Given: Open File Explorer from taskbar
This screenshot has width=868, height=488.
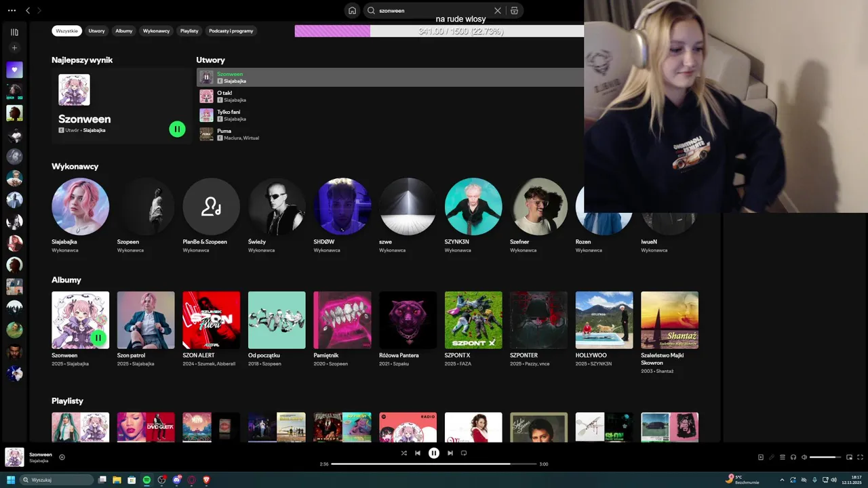Looking at the screenshot, I should click(x=117, y=480).
